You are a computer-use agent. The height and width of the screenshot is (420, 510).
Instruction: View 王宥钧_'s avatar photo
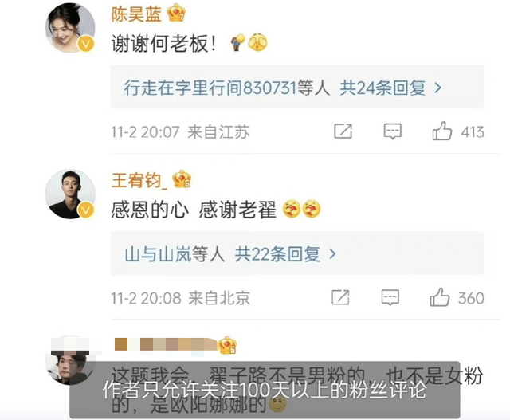coord(70,194)
